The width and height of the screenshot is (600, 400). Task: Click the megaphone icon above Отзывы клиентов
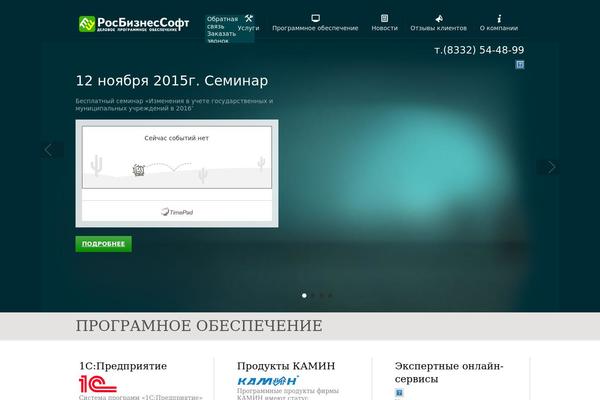click(439, 18)
